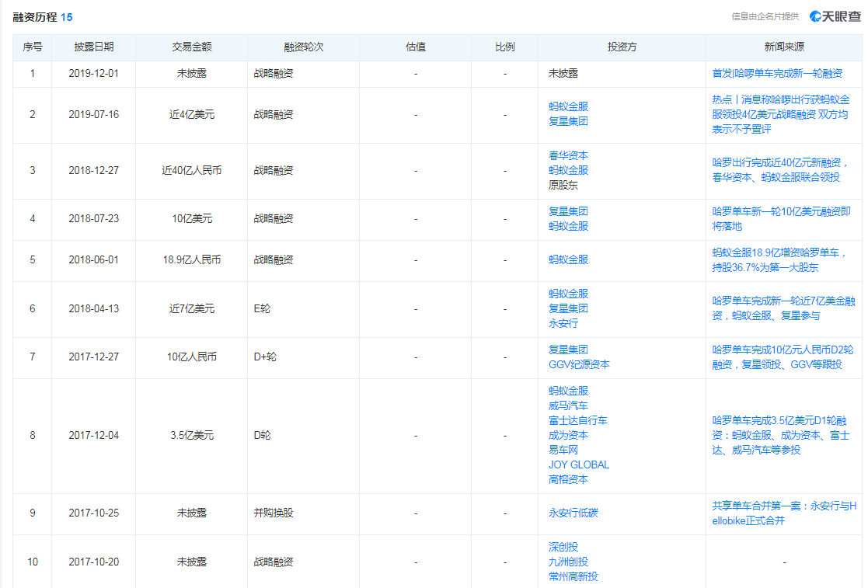Open news about 蚂蚁金服 leading 4亿美元 strategic financing

(x=780, y=114)
